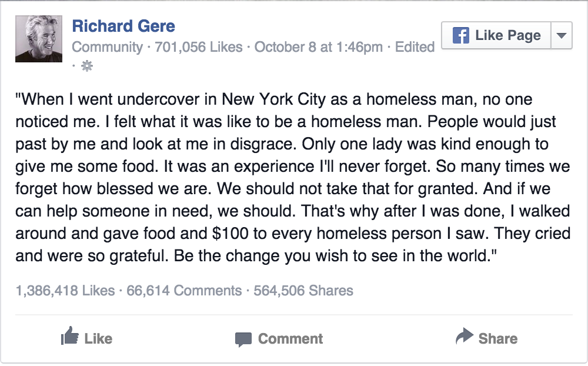Image resolution: width=588 pixels, height=366 pixels.
Task: Click the Share label in the action bar
Action: coord(498,338)
